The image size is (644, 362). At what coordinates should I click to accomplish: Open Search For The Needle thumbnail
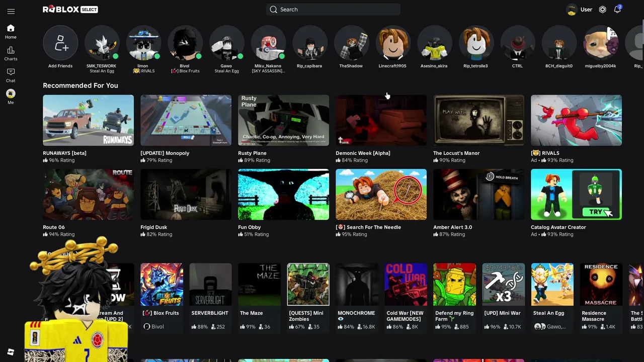pos(381,195)
